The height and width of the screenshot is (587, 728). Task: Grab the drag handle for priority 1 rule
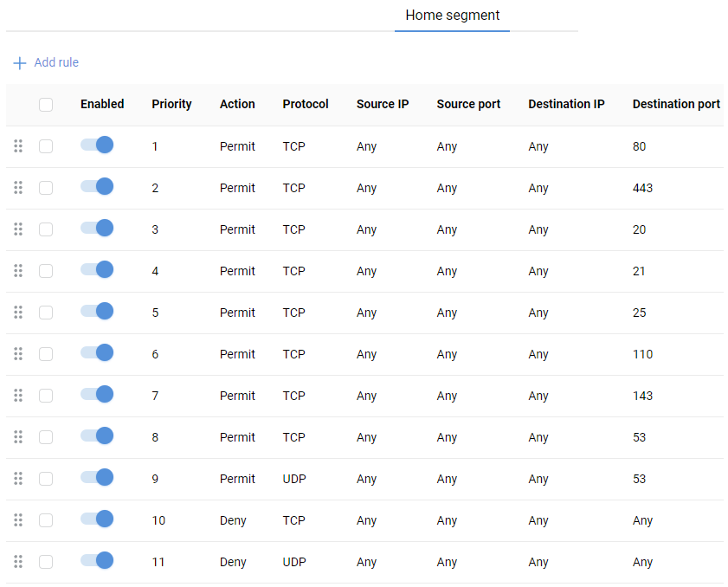tap(18, 146)
